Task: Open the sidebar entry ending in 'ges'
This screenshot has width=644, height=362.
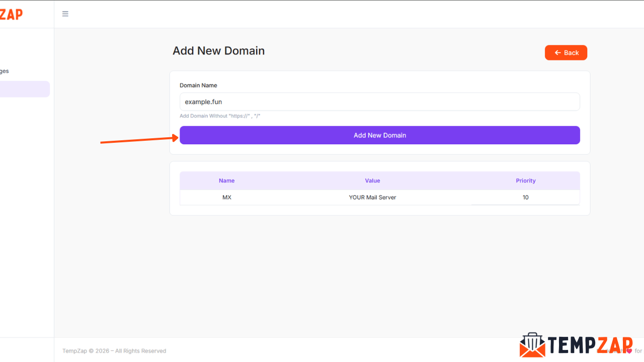Action: point(4,71)
